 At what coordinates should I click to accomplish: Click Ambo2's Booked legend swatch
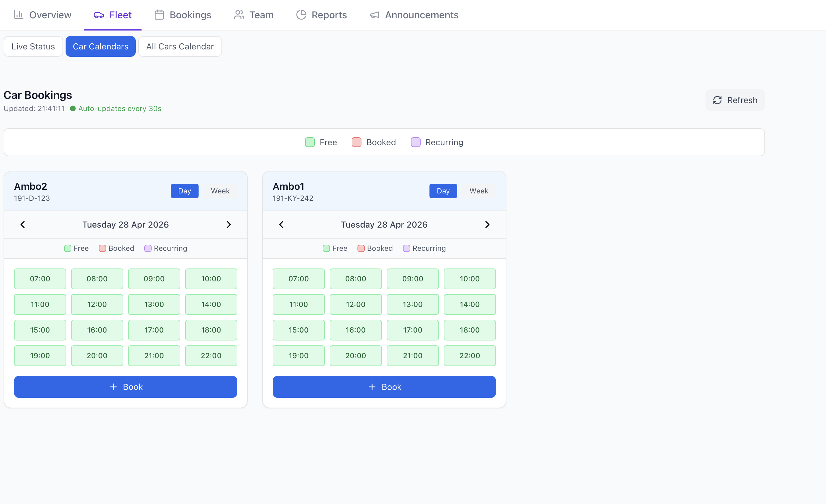click(x=102, y=248)
